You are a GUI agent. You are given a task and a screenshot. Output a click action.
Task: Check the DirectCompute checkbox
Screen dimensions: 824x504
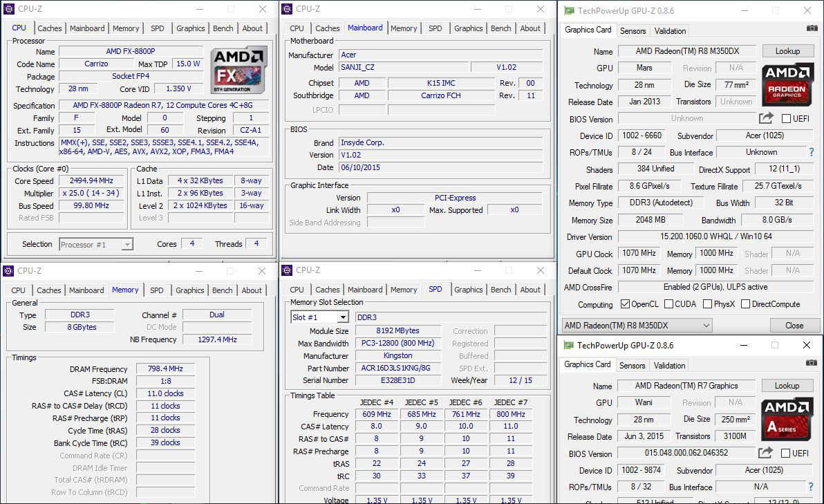[745, 304]
